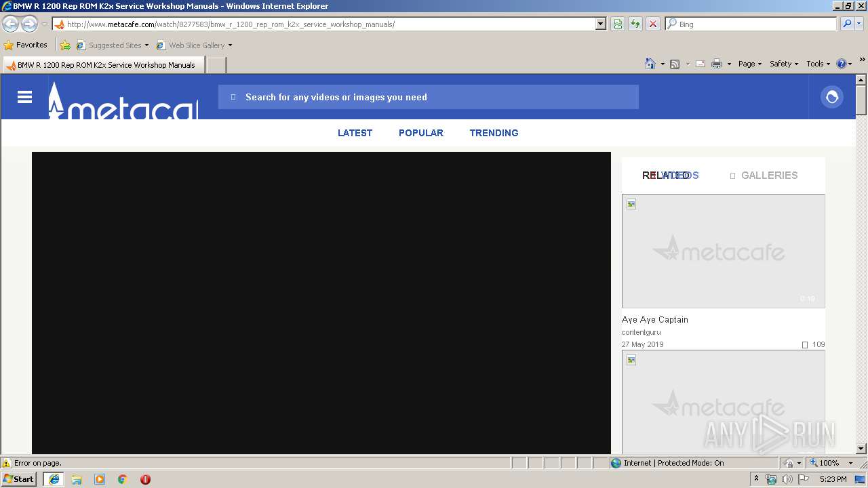The image size is (868, 488).
Task: Click the 27 May 2019 date text
Action: [642, 344]
